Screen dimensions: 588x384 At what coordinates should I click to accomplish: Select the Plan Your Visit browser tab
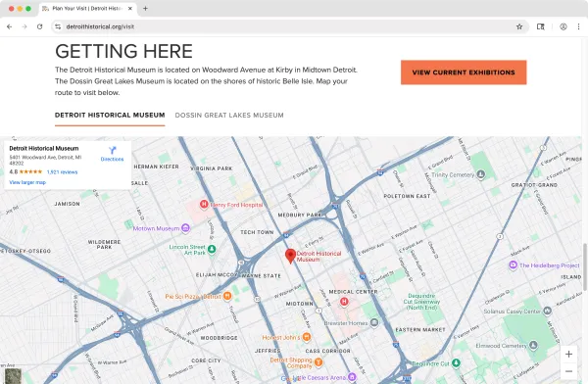pos(87,8)
